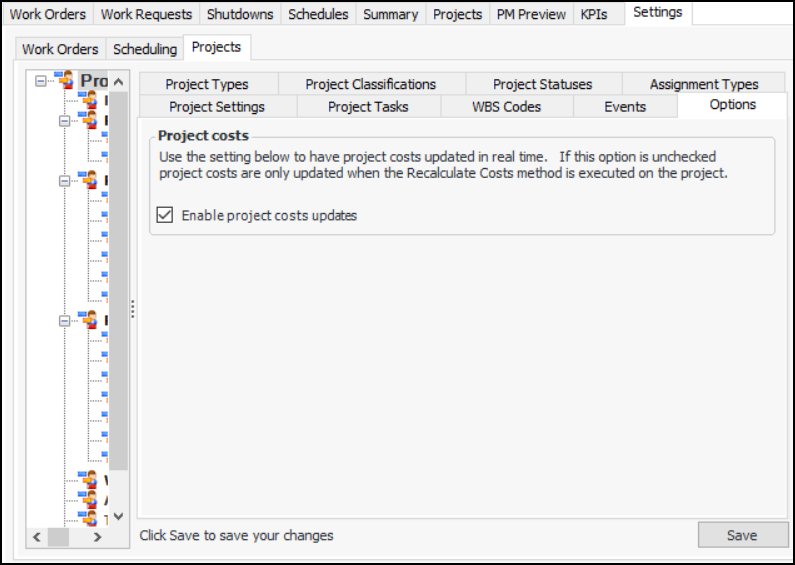Click the tree's vertical scroll up arrow
Viewport: 795px width, 565px height.
click(118, 81)
